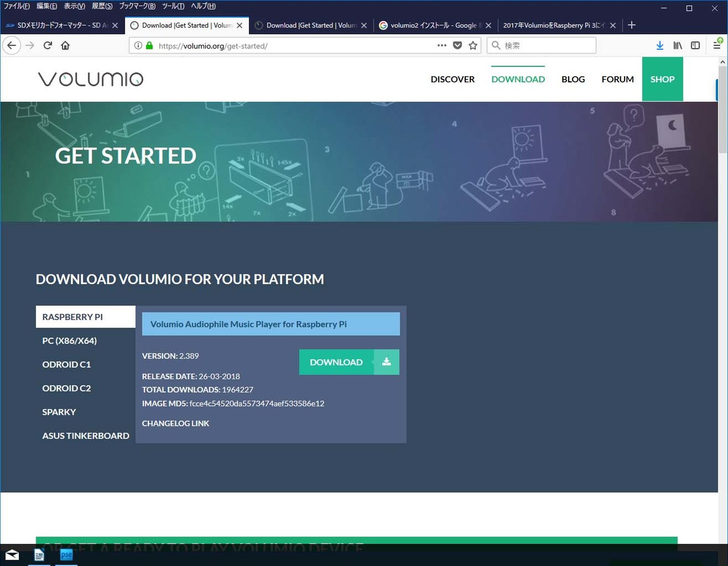This screenshot has width=728, height=566.
Task: Reload the current page
Action: click(48, 45)
